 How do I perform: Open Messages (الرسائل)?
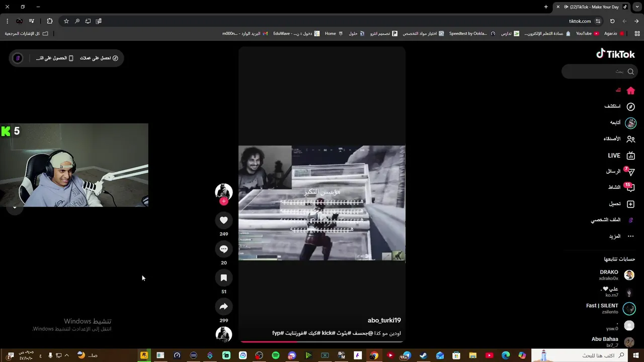pos(620,171)
